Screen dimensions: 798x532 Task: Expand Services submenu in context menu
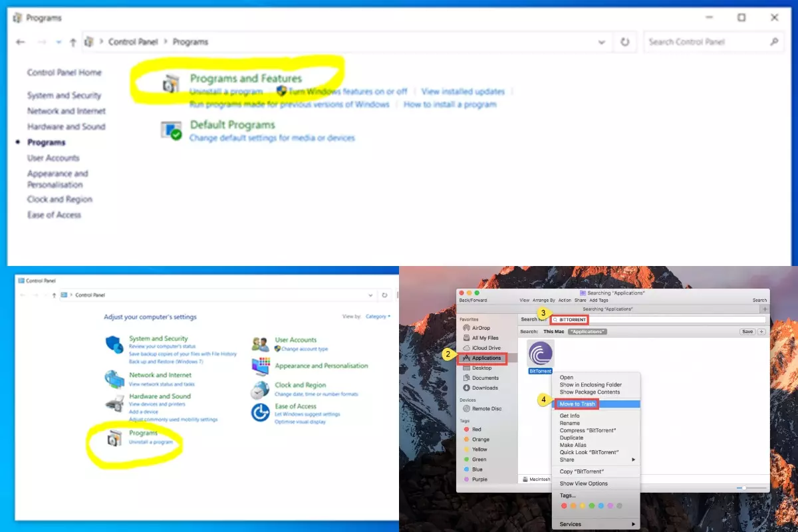pyautogui.click(x=596, y=524)
